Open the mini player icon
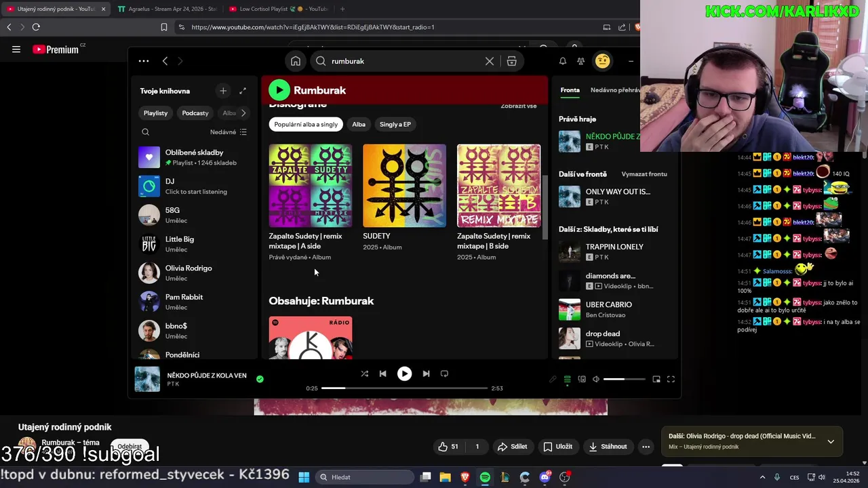Viewport: 868px width, 488px height. tap(656, 380)
